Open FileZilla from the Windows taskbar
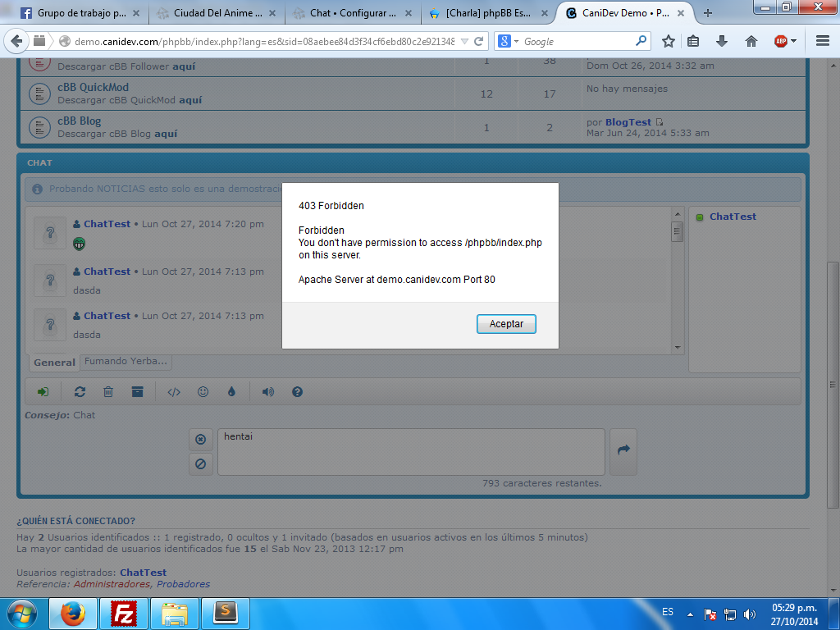The height and width of the screenshot is (630, 840). [125, 613]
